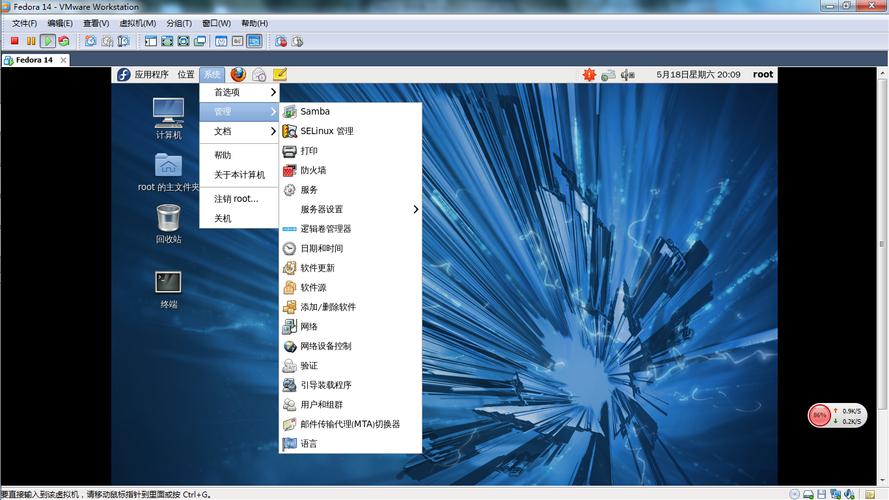
Task: Expand the 文档 submenu
Action: tap(240, 131)
